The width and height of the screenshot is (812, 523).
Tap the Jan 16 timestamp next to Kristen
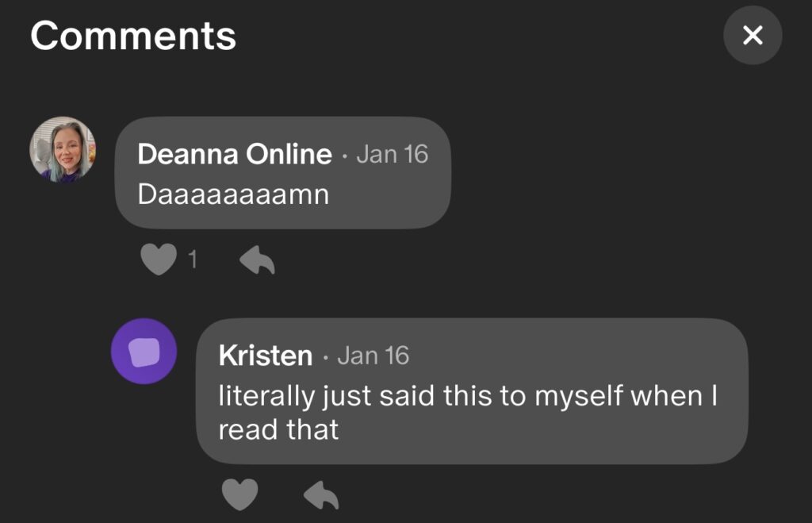click(x=373, y=356)
